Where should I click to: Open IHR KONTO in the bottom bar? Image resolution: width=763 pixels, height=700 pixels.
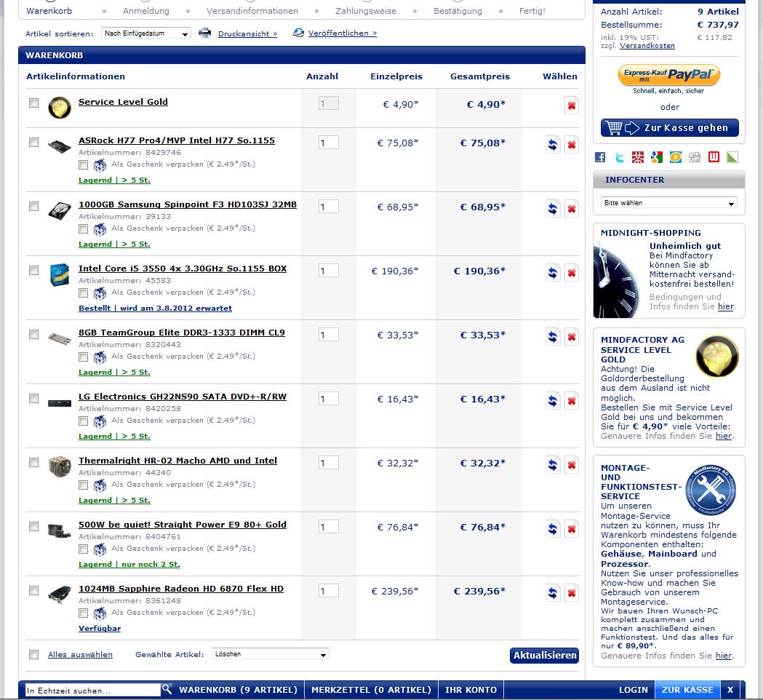(471, 690)
